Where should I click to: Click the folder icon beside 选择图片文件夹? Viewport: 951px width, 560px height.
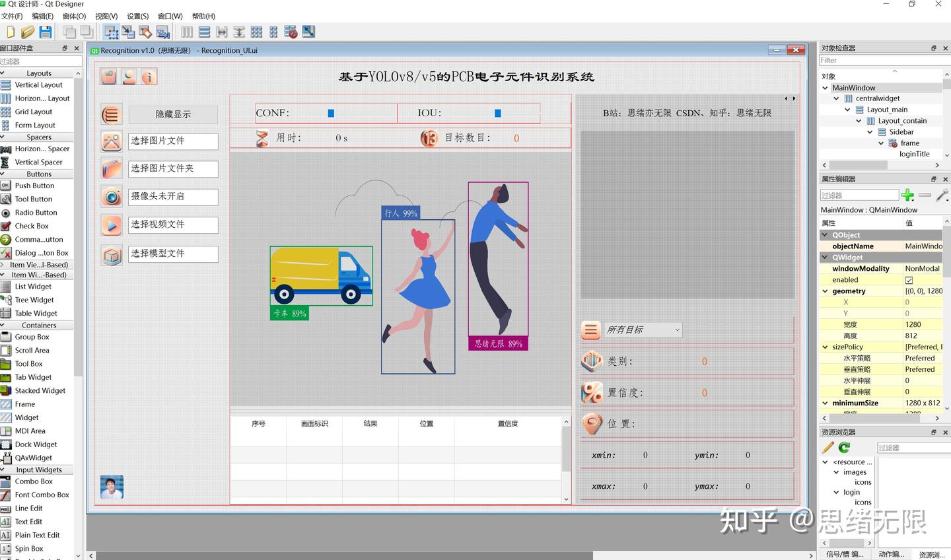[111, 168]
